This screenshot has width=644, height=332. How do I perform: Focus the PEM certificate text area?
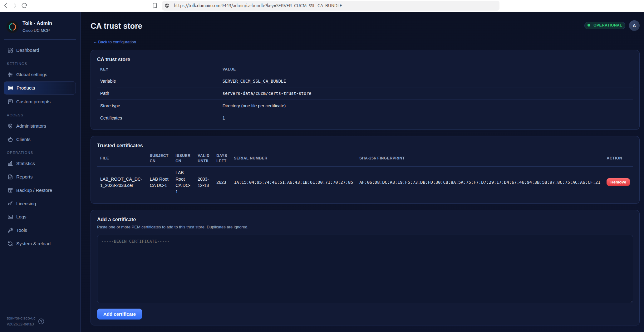[365, 269]
